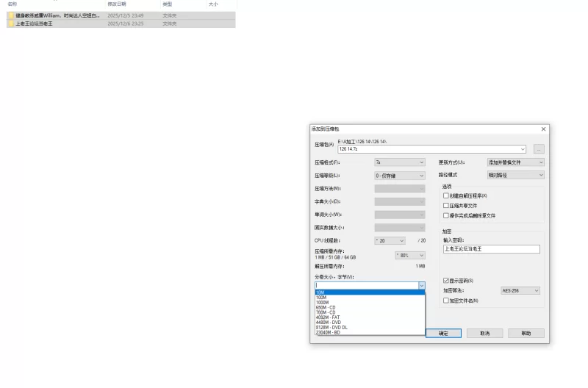Click the 确定 button
The width and height of the screenshot is (588, 388).
pyautogui.click(x=443, y=333)
